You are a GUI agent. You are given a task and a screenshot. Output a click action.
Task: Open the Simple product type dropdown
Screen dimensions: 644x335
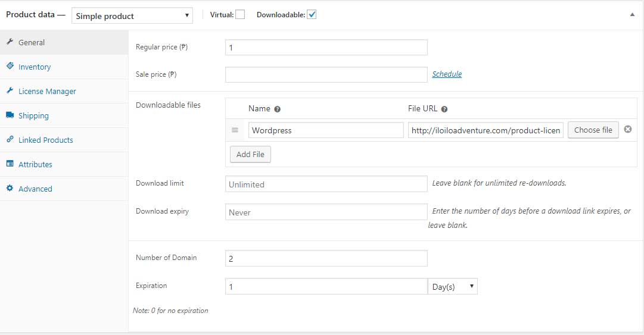pos(132,16)
